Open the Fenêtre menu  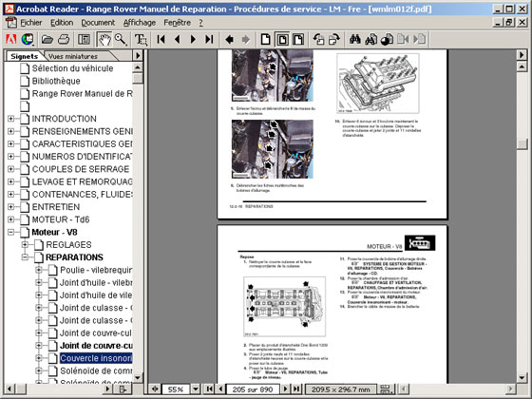[x=177, y=23]
